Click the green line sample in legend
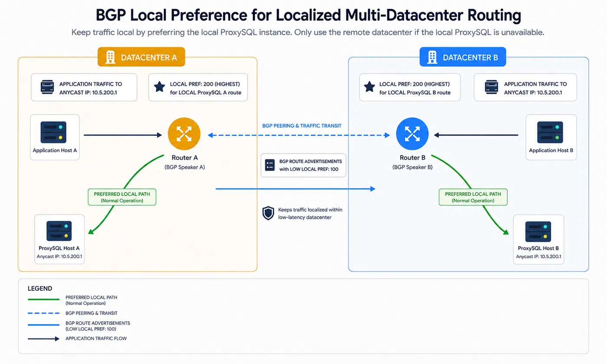 [x=43, y=299]
